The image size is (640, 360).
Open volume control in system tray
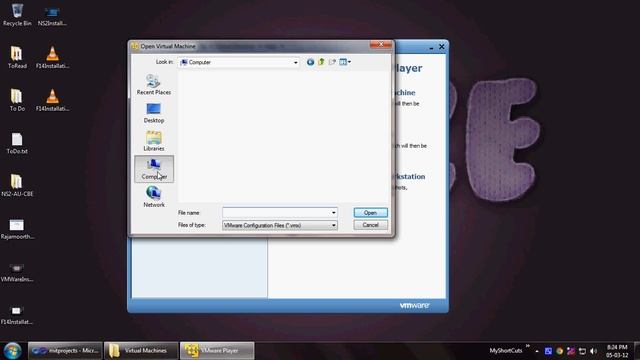[x=593, y=351]
